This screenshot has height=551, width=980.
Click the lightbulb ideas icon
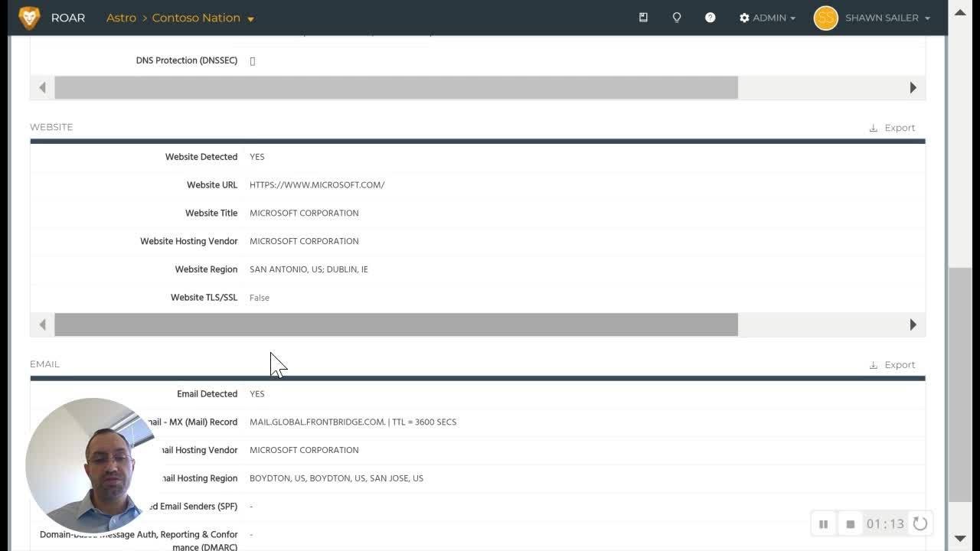[x=677, y=18]
